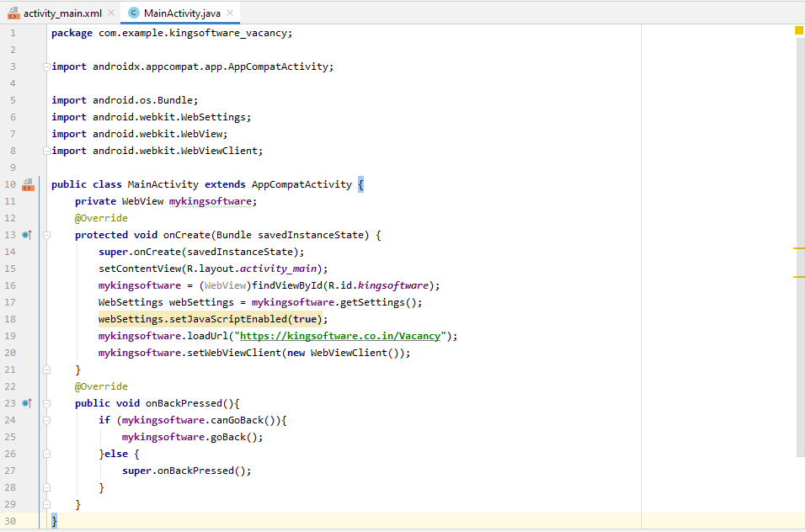The height and width of the screenshot is (532, 806).
Task: Collapse the import statements block on line 3
Action: [45, 66]
